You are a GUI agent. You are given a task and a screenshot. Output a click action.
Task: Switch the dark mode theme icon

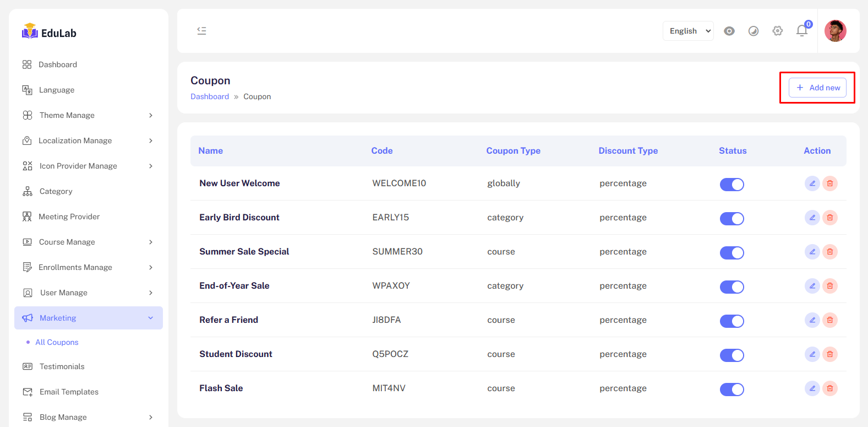point(754,31)
